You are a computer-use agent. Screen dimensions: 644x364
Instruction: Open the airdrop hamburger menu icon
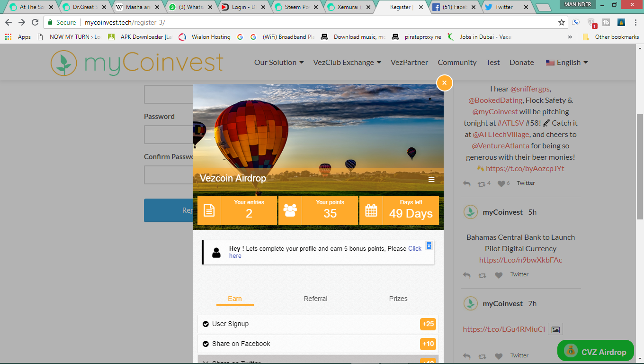(x=431, y=180)
